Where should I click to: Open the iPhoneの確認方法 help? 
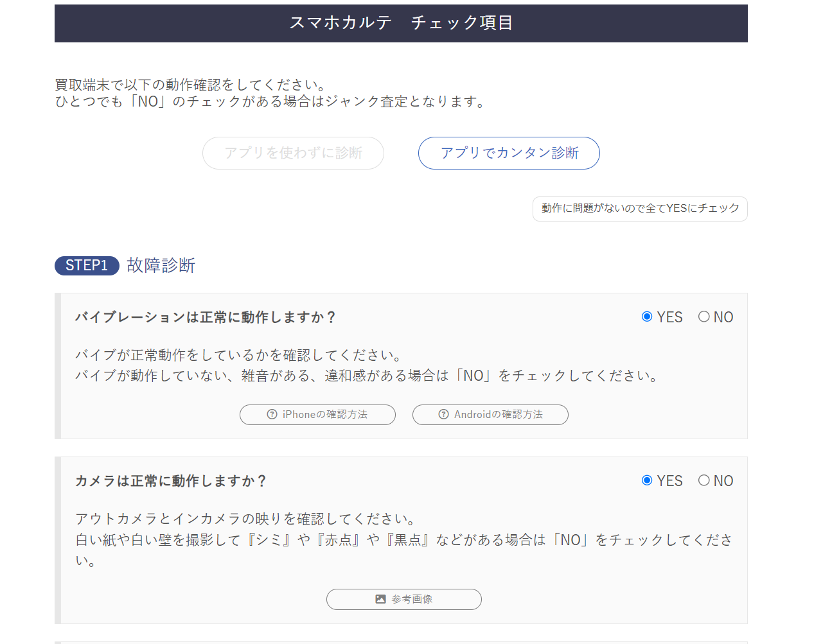[x=317, y=414]
